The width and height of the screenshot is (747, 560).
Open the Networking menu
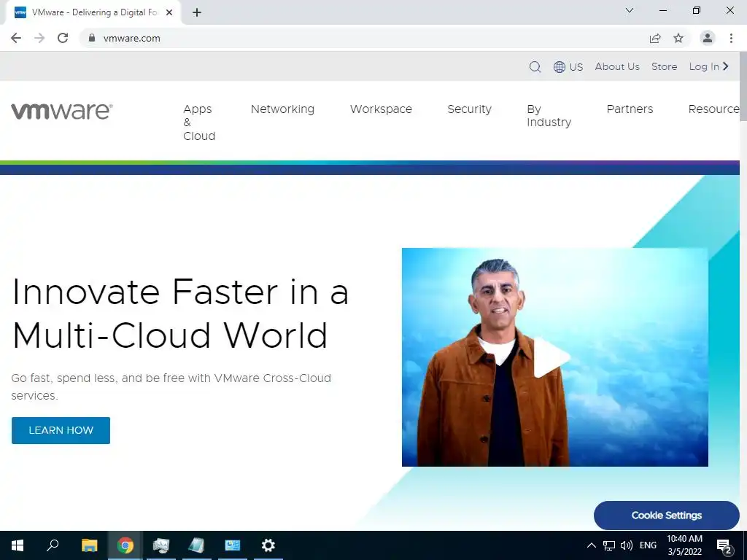pos(282,109)
